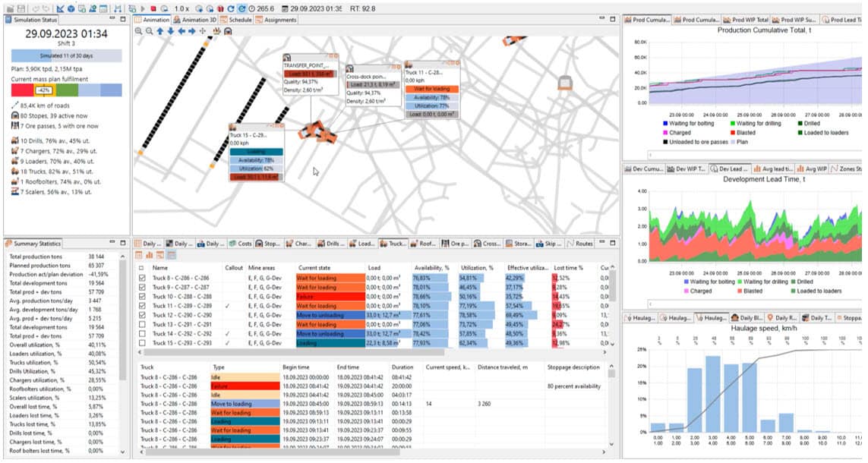Check the Truck 13 - C-291 checkbox
868x463 pixels.
tap(139, 323)
